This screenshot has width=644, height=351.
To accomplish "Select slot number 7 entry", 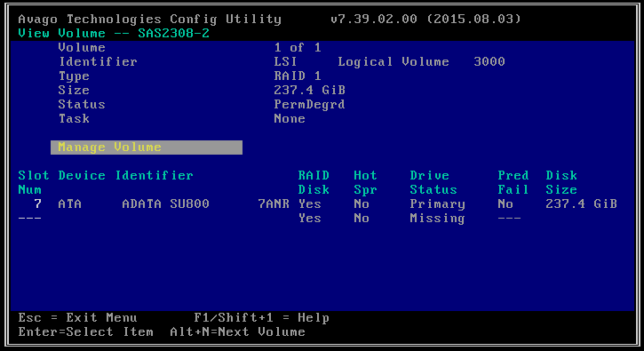I will 37,203.
